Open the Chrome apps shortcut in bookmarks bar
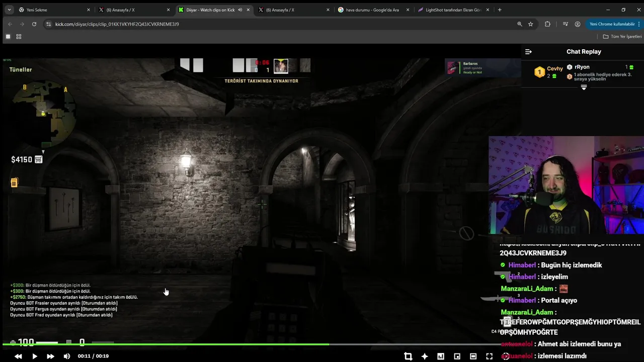 (8, 36)
